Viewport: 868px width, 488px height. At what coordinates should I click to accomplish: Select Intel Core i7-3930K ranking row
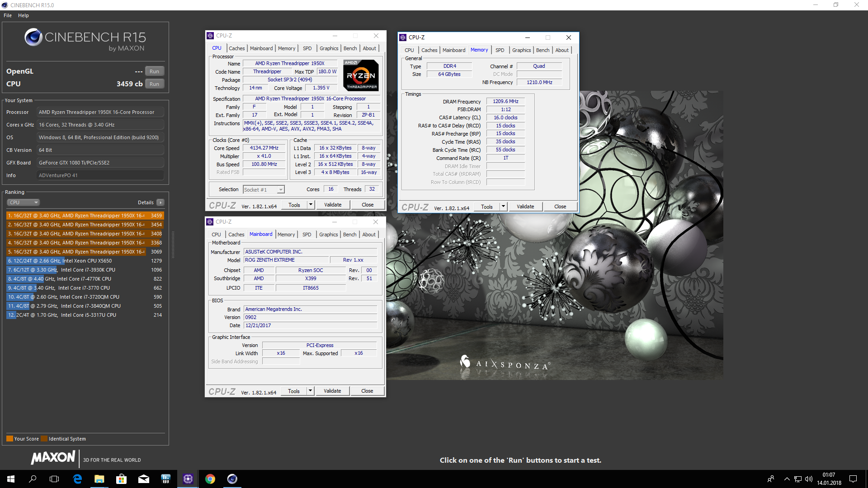coord(85,270)
